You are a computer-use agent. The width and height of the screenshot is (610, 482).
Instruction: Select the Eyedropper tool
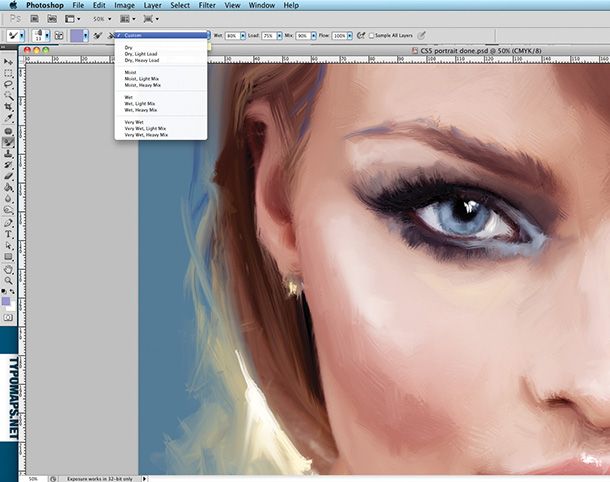8,117
